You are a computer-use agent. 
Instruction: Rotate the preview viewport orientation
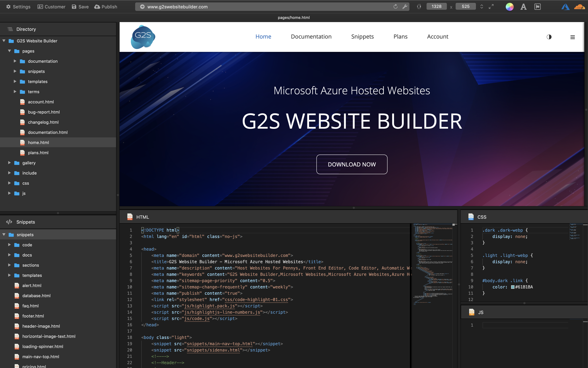(x=419, y=7)
